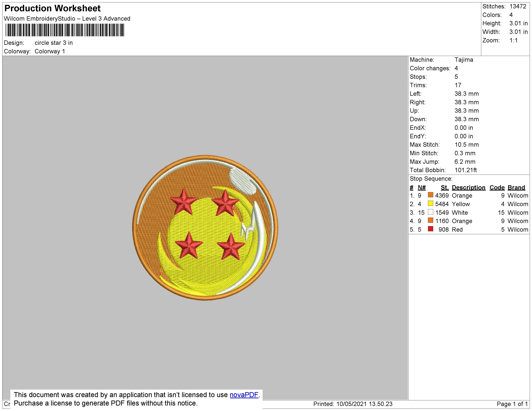Click the 'N#' column header

click(x=422, y=187)
